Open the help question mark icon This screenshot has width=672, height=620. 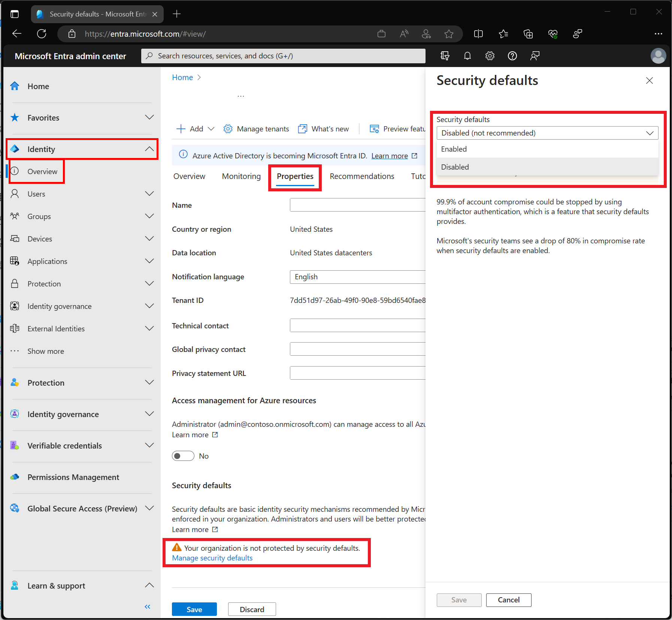click(512, 56)
